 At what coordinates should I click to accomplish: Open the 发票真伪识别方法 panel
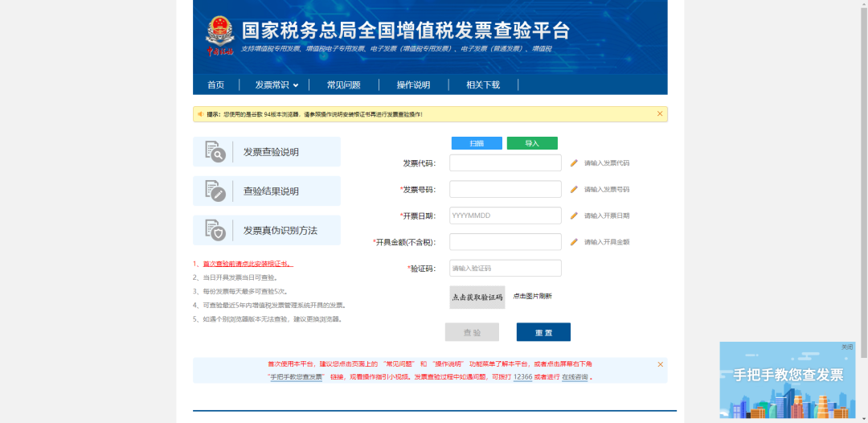(267, 230)
